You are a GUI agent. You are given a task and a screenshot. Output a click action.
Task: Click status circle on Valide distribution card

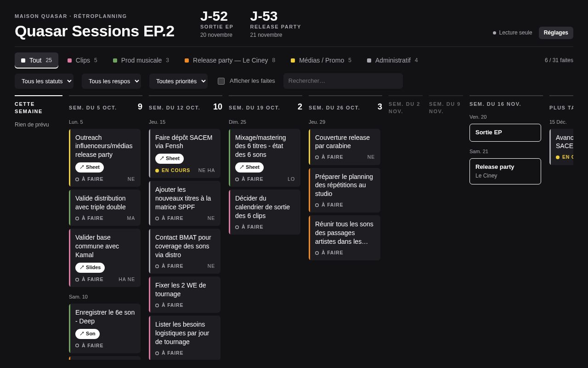tap(77, 218)
